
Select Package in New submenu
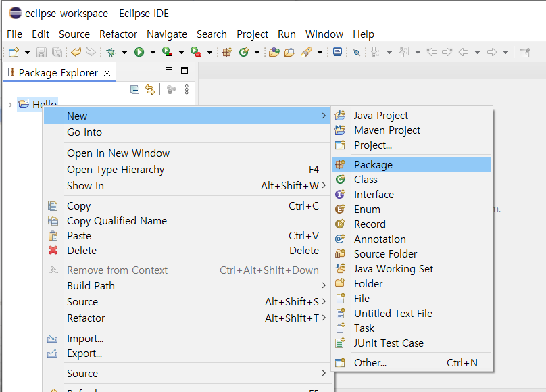412,164
